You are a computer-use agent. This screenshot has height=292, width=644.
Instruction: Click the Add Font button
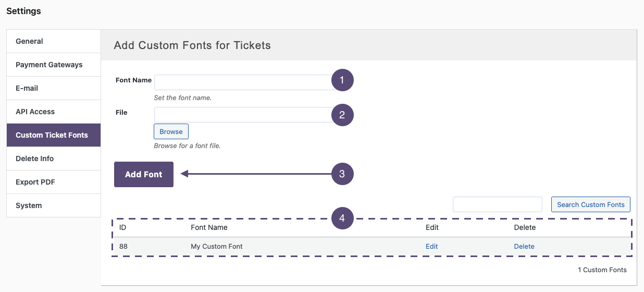coord(144,175)
